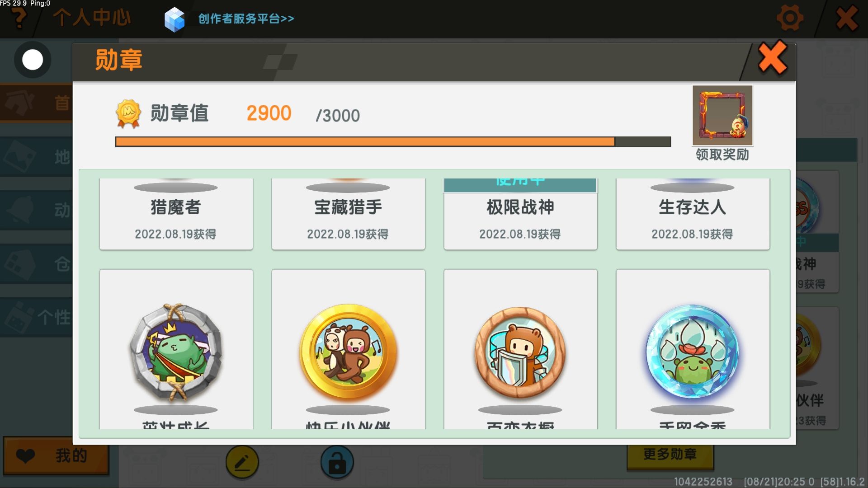
Task: Select the 宝藏猎手 medal card
Action: tap(348, 214)
